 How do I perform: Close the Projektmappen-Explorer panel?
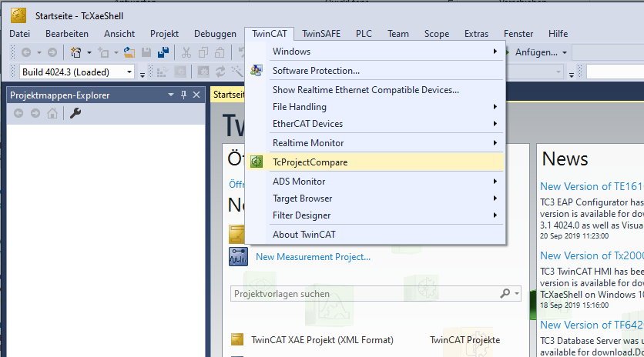(x=196, y=95)
